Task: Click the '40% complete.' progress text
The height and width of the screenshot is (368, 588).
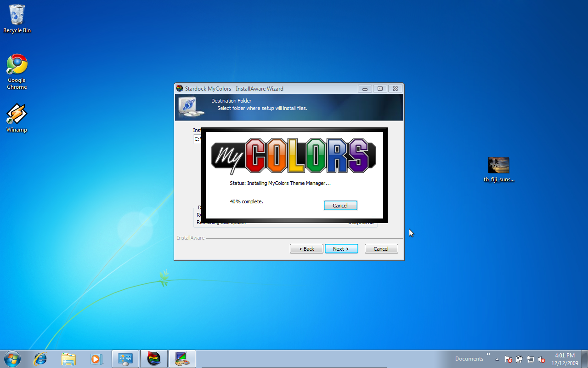Action: [x=247, y=201]
